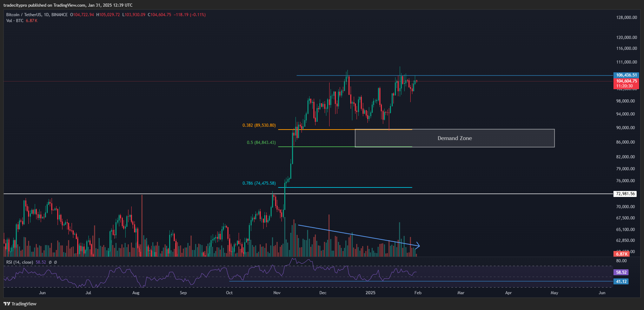Click the red 104,604.75 current price label
644x310 pixels.
626,81
